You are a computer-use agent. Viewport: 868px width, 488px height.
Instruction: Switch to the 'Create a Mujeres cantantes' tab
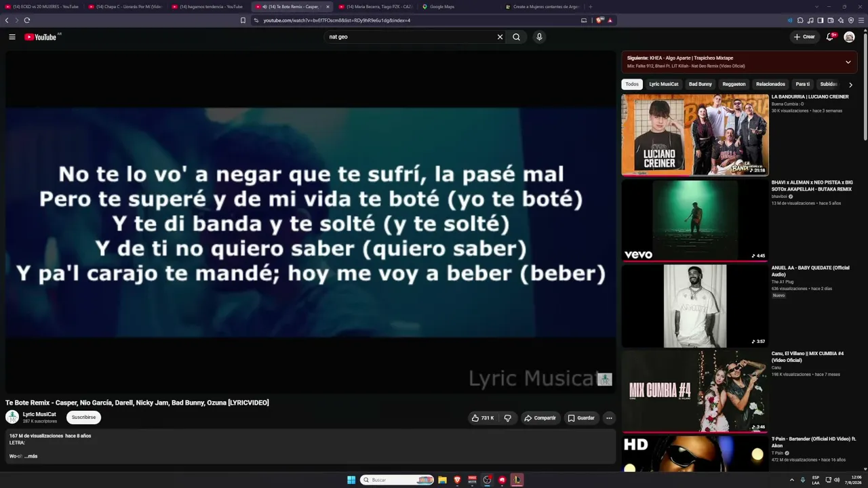point(542,7)
